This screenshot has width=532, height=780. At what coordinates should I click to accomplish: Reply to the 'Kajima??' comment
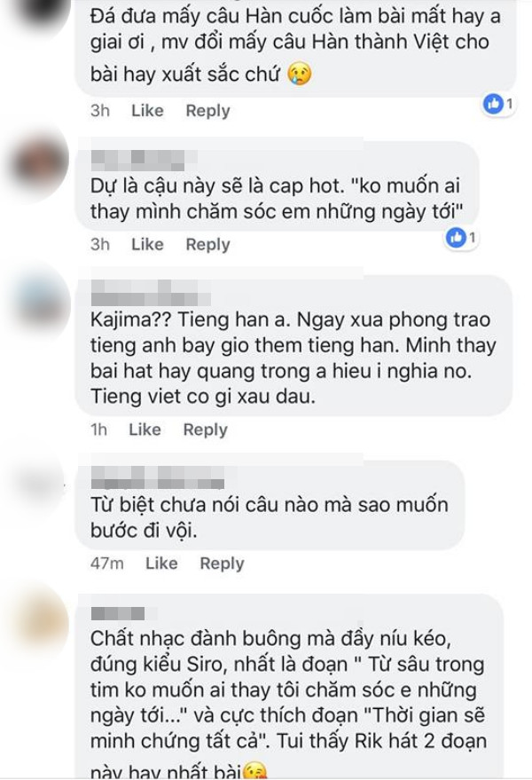(x=206, y=429)
